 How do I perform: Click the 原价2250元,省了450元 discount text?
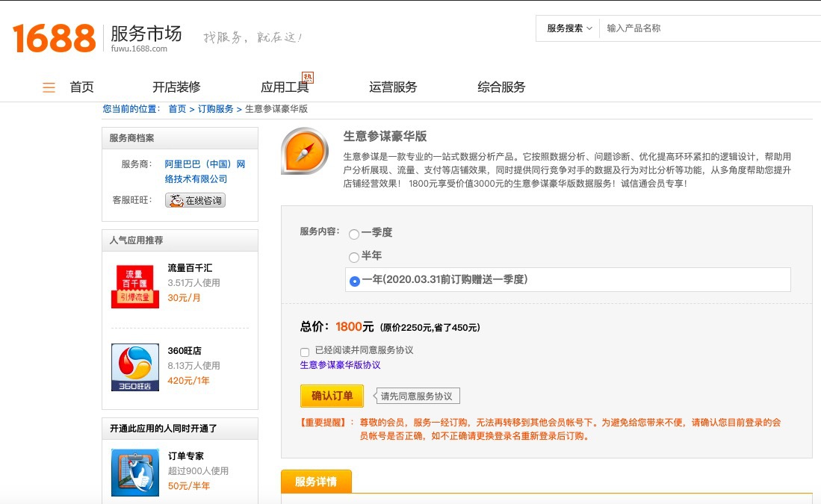tap(430, 328)
